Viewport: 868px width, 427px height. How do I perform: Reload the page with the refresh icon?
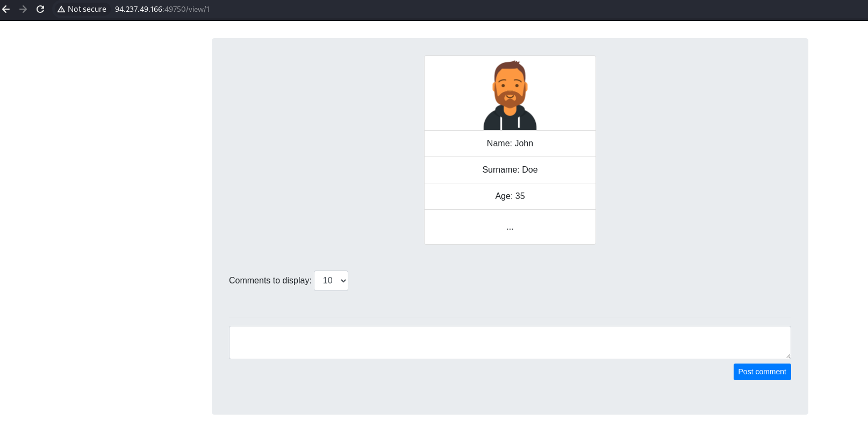[x=40, y=9]
